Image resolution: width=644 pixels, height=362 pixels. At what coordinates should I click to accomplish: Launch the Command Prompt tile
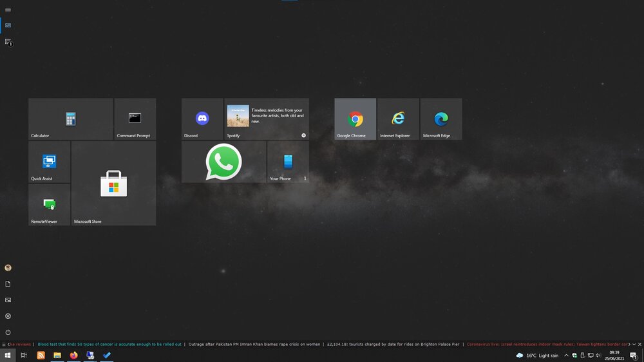[x=135, y=119]
